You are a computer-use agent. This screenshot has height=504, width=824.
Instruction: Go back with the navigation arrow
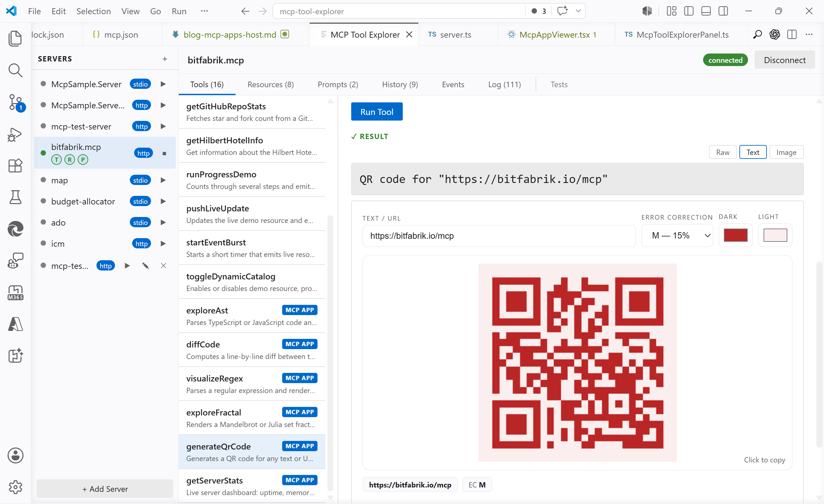245,11
